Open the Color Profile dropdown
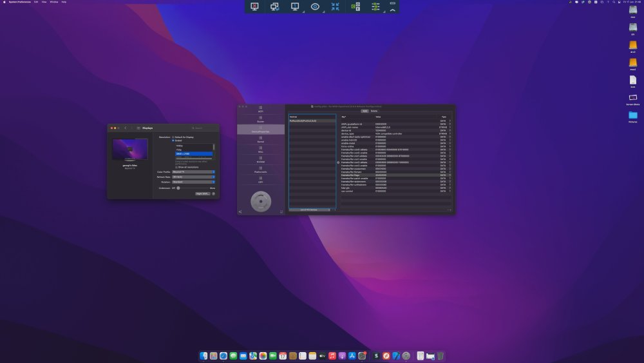The width and height of the screenshot is (644, 363). click(193, 172)
